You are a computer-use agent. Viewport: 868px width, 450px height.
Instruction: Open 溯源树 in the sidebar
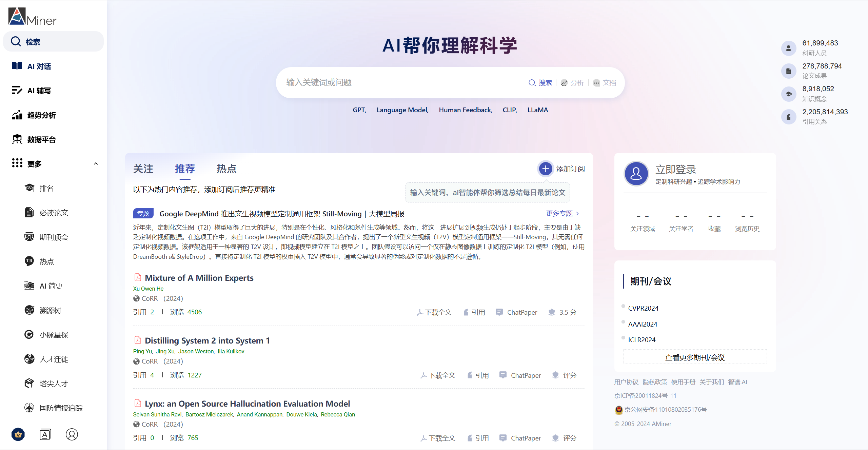point(50,310)
